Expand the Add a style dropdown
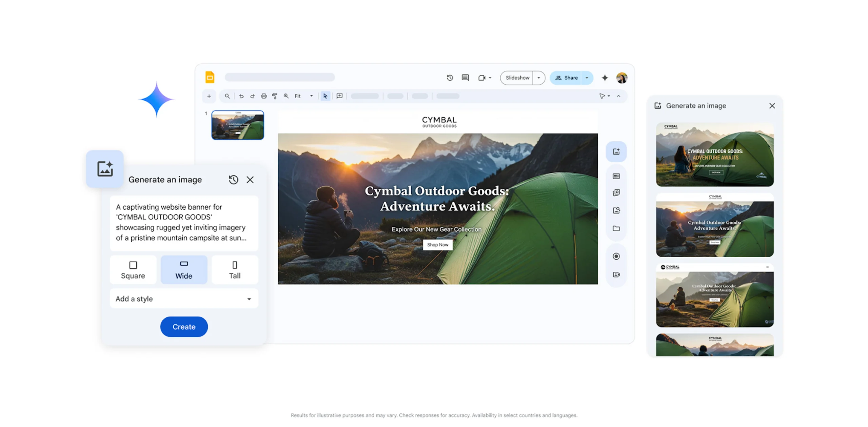Viewport: 868px width, 427px height. click(184, 299)
